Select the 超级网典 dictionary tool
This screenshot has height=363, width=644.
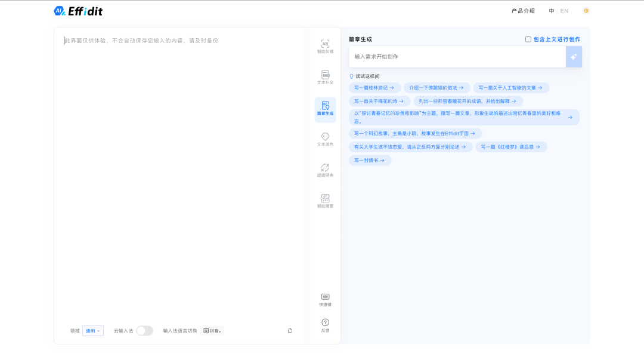coord(325,171)
